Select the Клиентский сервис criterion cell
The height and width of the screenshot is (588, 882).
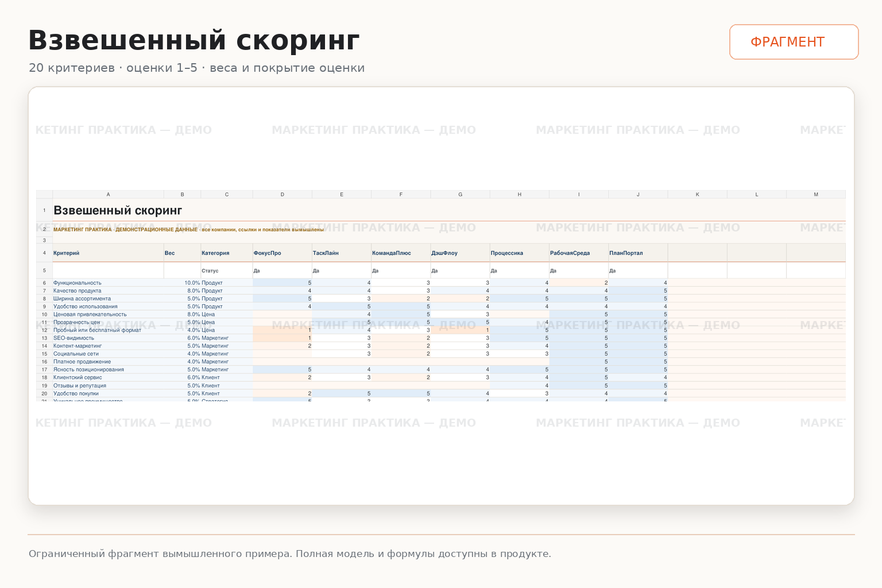coord(108,378)
